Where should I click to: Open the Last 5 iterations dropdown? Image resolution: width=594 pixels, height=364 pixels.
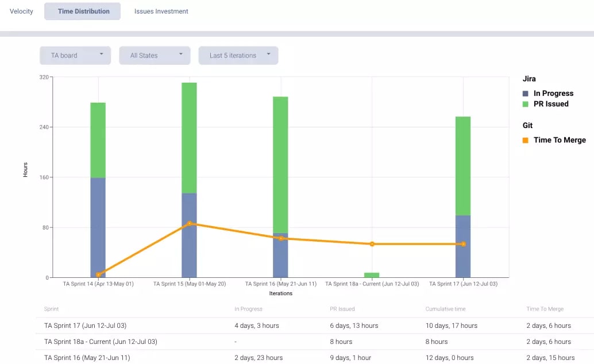pos(238,55)
